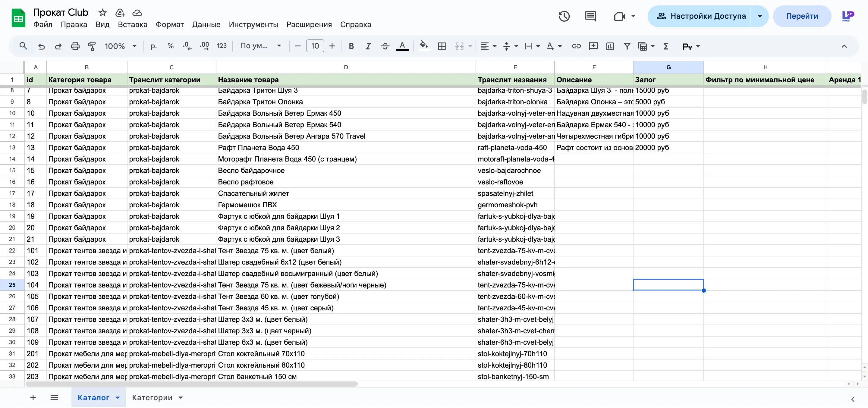Open the font family dropdown

tap(260, 46)
